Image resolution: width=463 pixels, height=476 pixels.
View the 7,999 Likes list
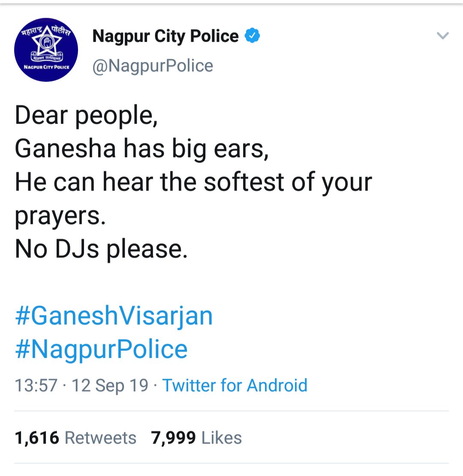coord(196,438)
